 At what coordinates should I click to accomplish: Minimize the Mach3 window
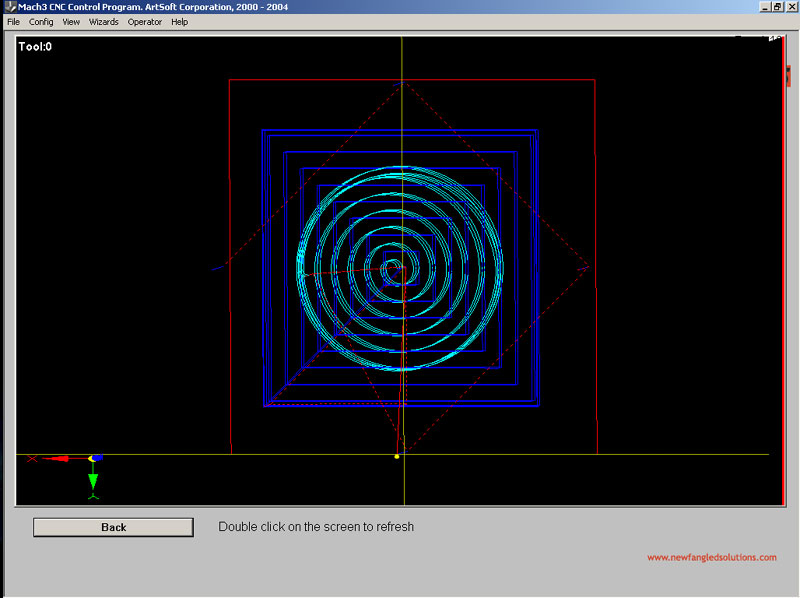[x=764, y=7]
